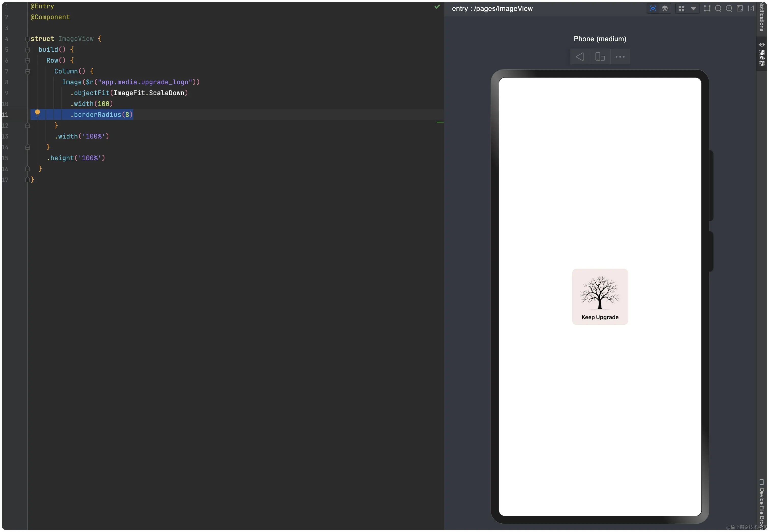The width and height of the screenshot is (769, 532).
Task: Toggle the inspector eye icon in previewer toolbar
Action: pos(653,9)
